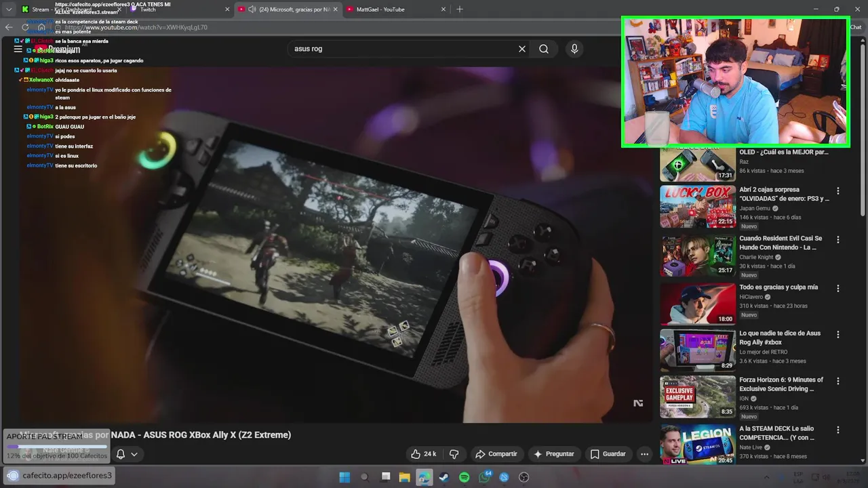Toggle the notification bell for the channel
This screenshot has height=488, width=868.
point(121,454)
